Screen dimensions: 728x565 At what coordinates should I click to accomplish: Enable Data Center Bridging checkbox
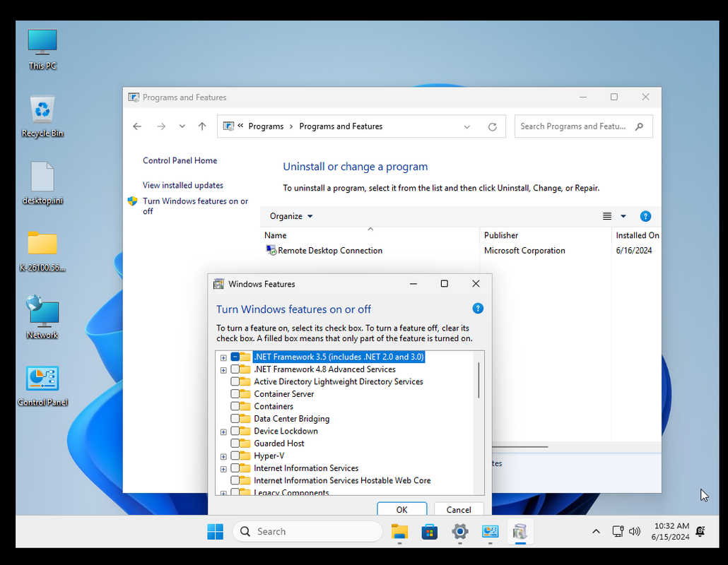click(235, 418)
